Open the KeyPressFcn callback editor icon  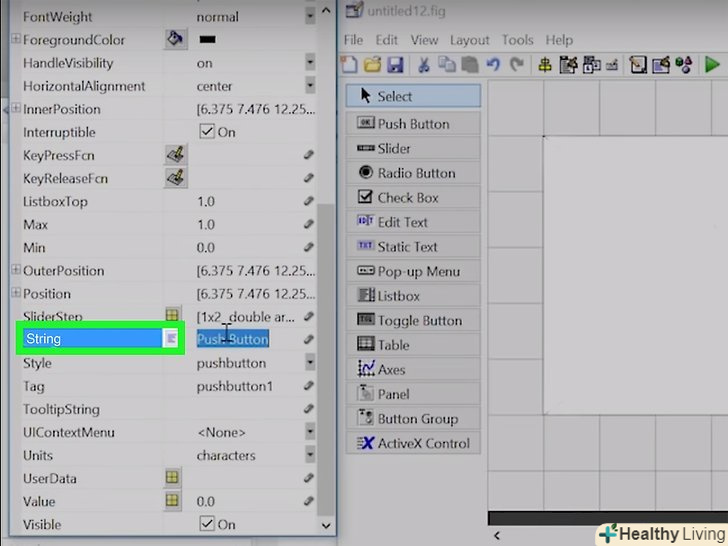(x=175, y=155)
